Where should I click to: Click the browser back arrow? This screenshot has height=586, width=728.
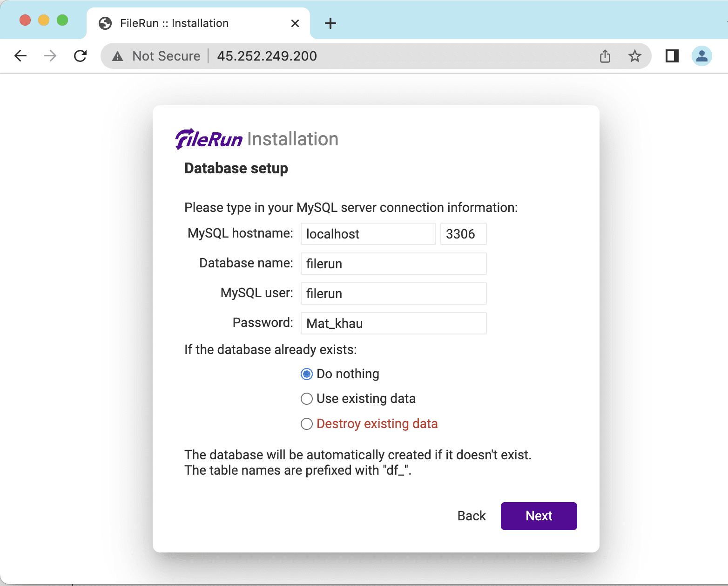[x=20, y=56]
